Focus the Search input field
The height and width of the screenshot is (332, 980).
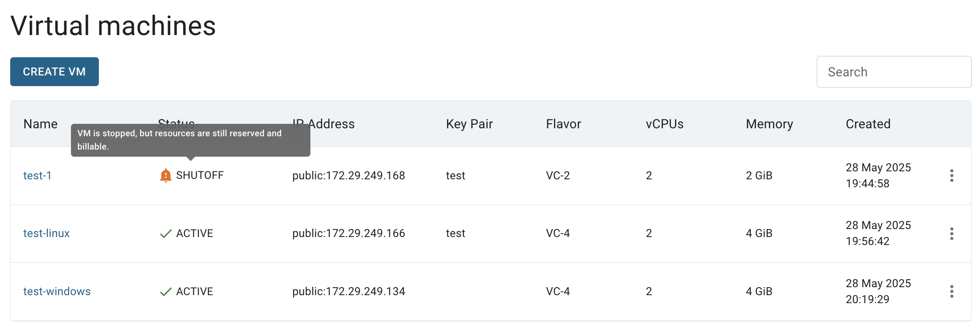(894, 72)
